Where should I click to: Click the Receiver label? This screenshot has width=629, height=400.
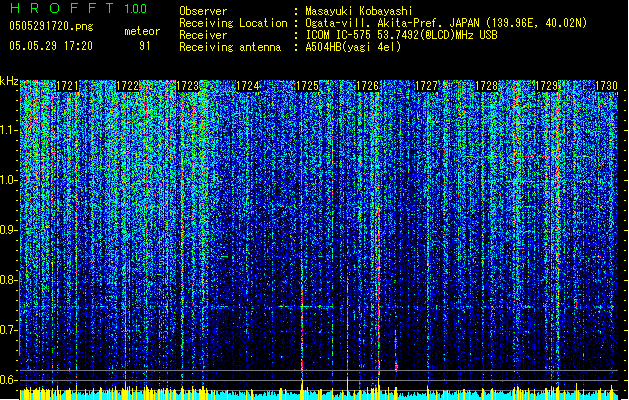[203, 35]
